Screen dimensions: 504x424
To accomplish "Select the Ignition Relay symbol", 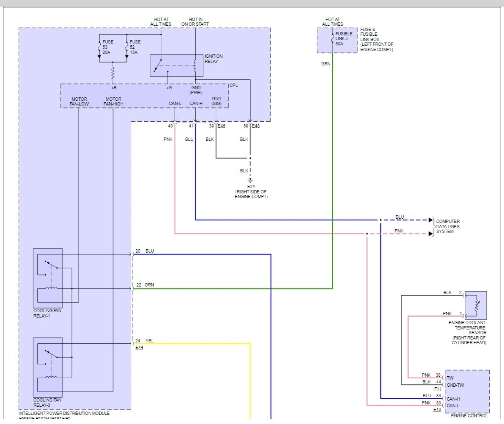I will click(x=176, y=65).
